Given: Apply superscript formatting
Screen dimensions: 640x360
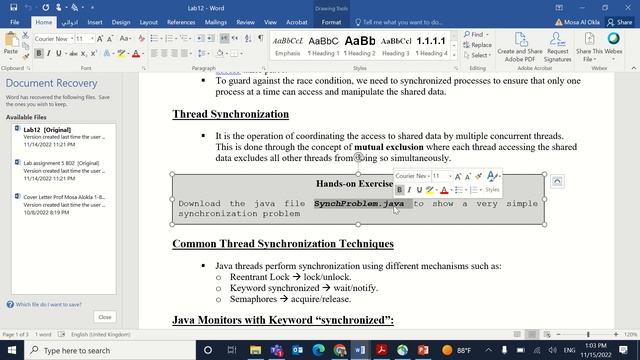Looking at the screenshot, I should 93,53.
